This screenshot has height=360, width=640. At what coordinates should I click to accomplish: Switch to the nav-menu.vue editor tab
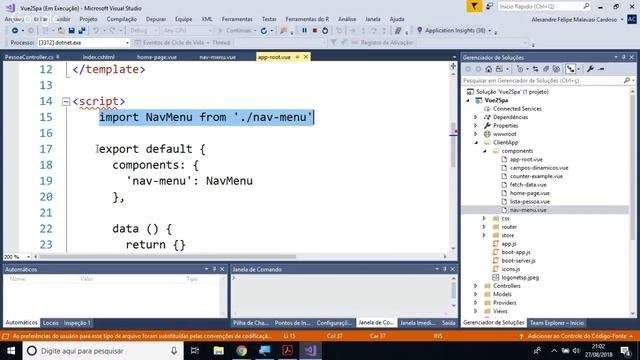(x=218, y=57)
